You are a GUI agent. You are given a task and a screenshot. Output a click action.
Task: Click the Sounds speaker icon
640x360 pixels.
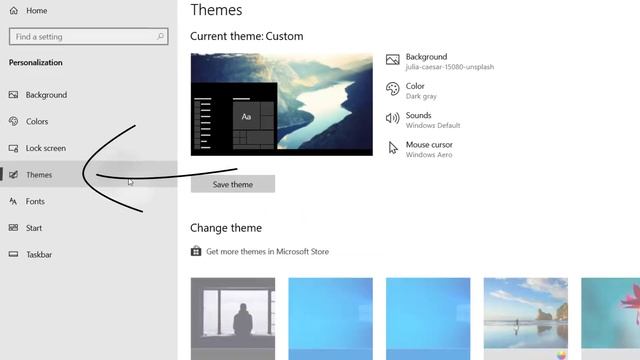(393, 118)
